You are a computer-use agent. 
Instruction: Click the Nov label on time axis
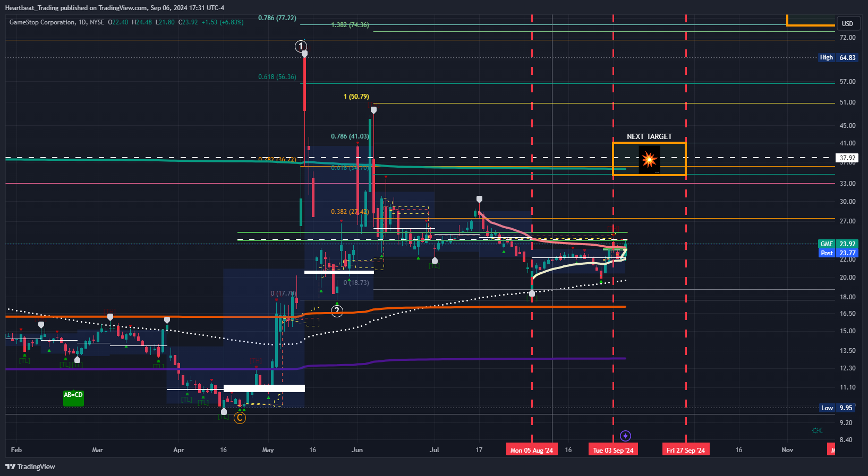point(787,450)
